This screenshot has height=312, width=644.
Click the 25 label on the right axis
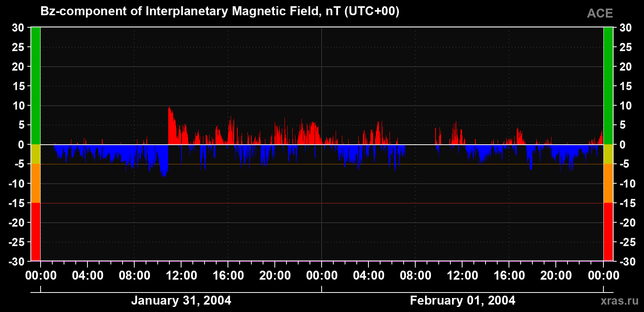click(626, 47)
